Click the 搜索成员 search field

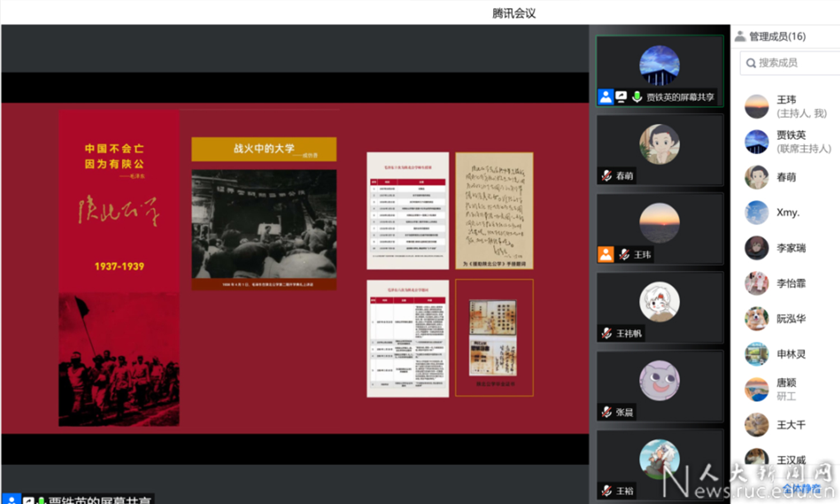tap(795, 63)
